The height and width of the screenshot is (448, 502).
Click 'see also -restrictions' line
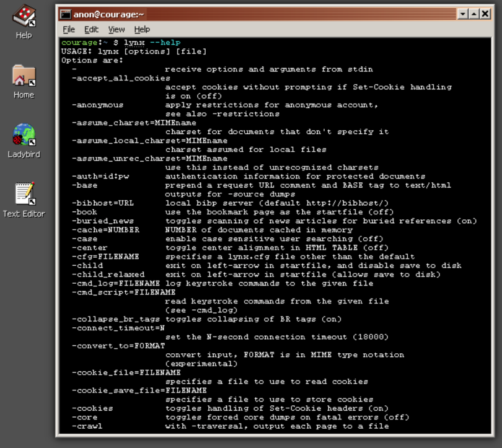click(x=222, y=114)
